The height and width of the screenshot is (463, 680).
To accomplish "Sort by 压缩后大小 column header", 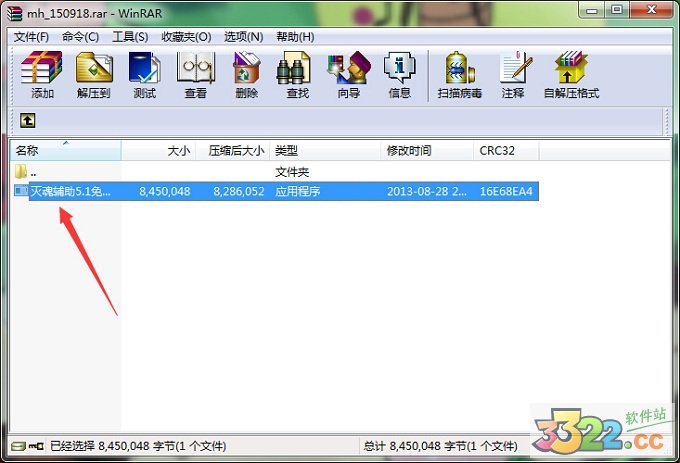I will point(233,150).
